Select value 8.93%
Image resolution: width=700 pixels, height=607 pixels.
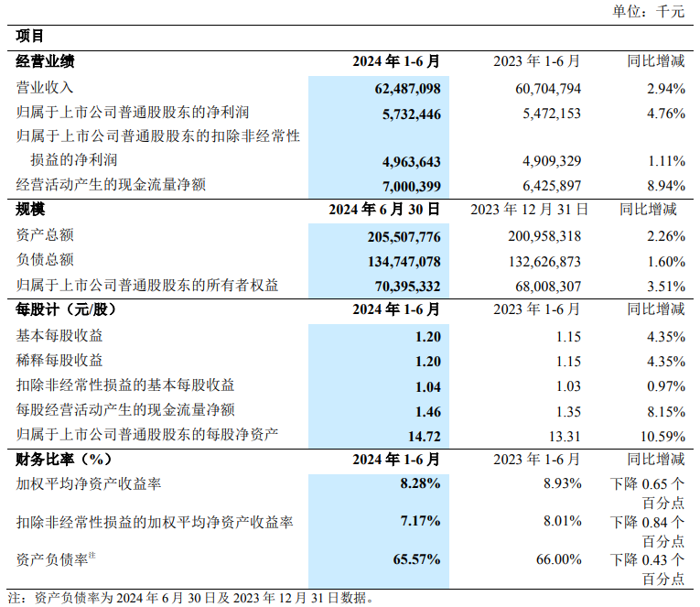point(563,483)
